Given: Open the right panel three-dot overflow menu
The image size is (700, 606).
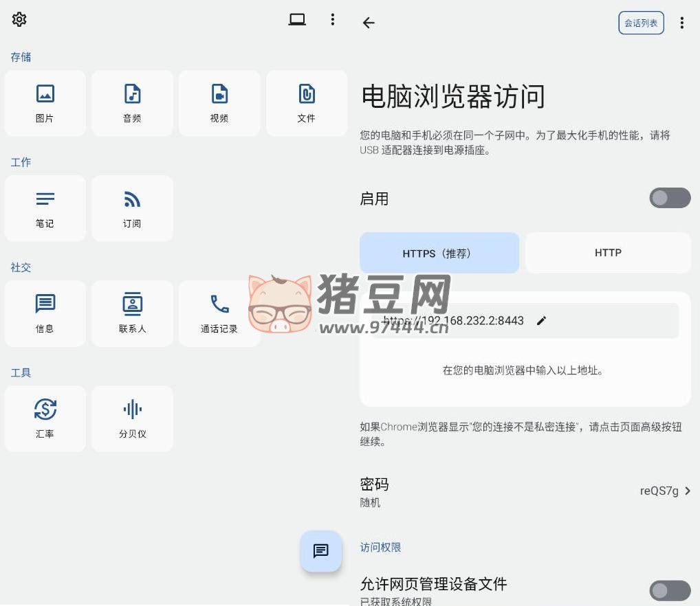Looking at the screenshot, I should [x=681, y=23].
